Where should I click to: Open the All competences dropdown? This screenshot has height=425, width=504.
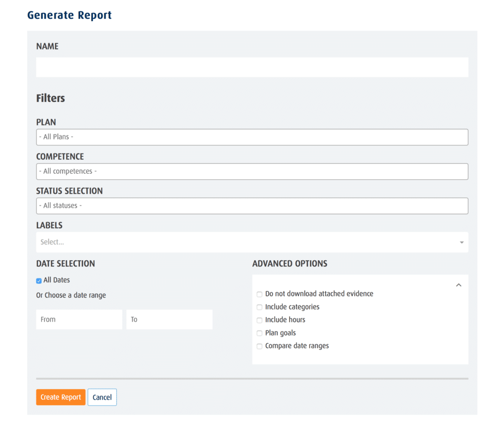point(252,171)
